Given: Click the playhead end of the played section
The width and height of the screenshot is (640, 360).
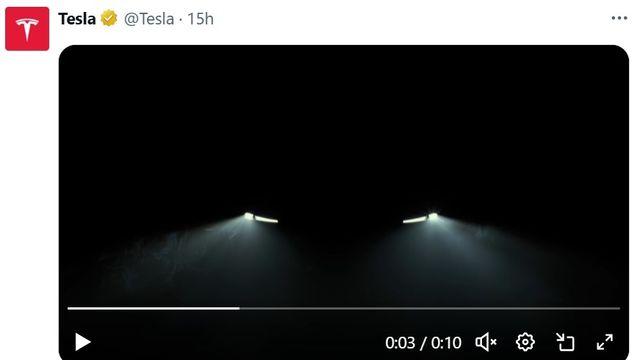Looking at the screenshot, I should pyautogui.click(x=239, y=309).
